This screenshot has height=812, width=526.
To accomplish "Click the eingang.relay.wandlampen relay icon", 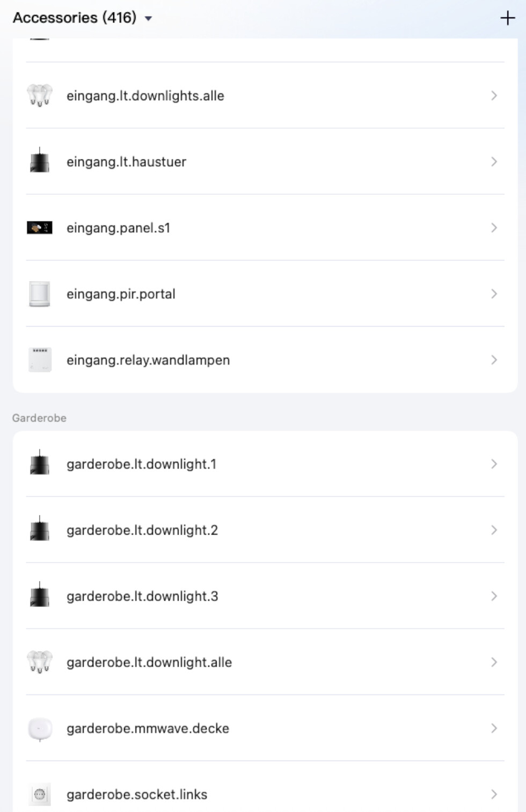I will point(40,360).
